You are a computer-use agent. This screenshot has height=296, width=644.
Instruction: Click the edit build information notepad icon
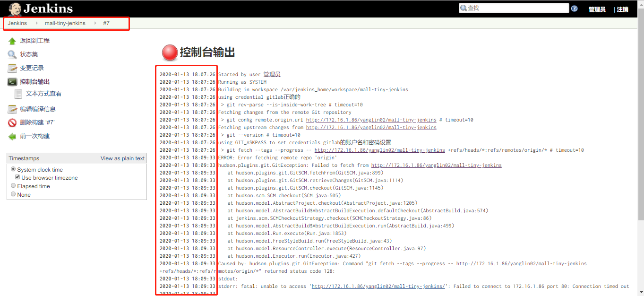[x=12, y=109]
